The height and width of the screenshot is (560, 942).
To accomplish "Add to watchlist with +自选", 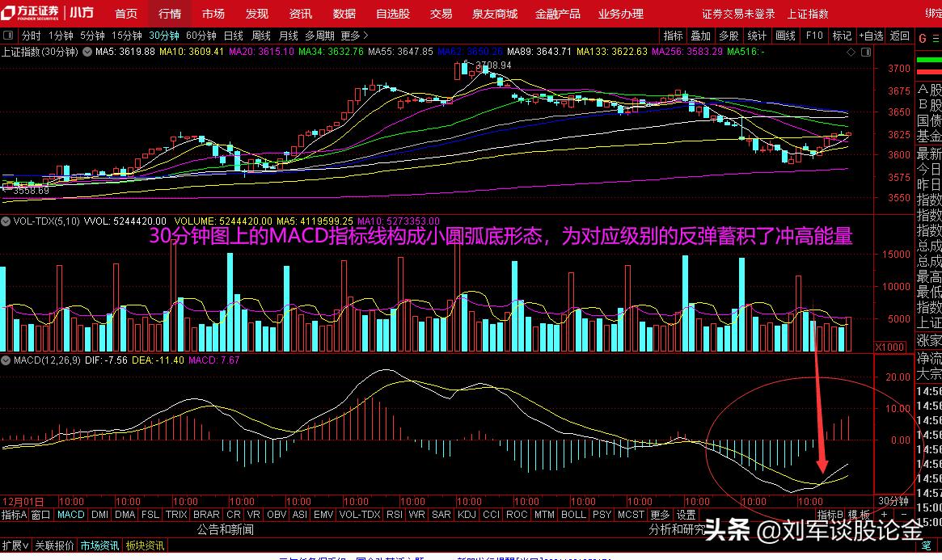I will (871, 36).
